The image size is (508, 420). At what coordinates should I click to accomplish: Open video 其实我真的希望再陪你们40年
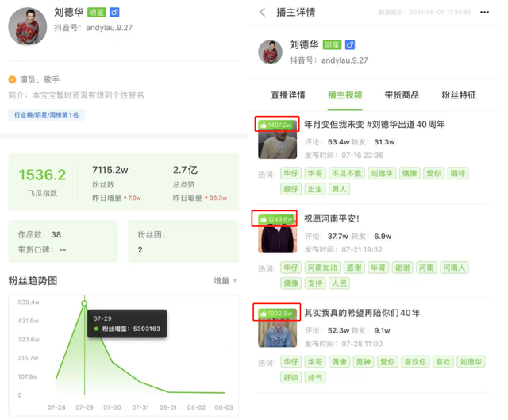pyautogui.click(x=362, y=313)
